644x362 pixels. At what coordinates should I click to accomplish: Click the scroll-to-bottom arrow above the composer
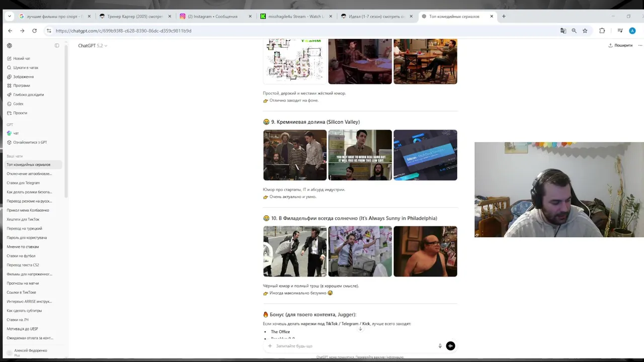point(360,329)
